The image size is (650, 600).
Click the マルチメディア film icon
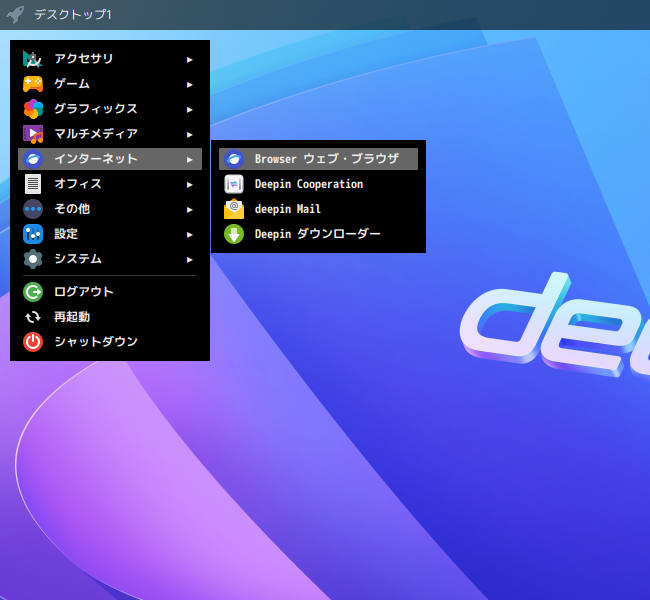[33, 134]
